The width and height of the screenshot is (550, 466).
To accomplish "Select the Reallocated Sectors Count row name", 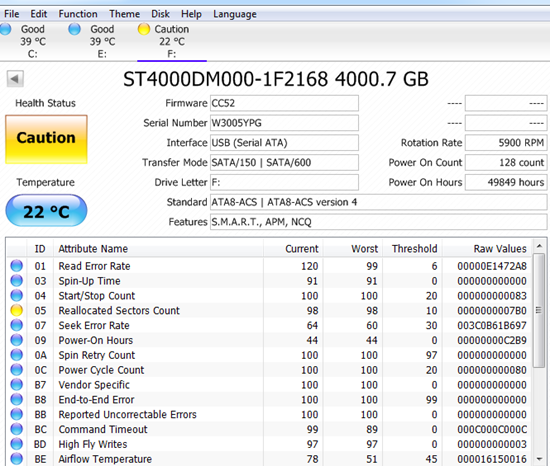I will coord(119,310).
